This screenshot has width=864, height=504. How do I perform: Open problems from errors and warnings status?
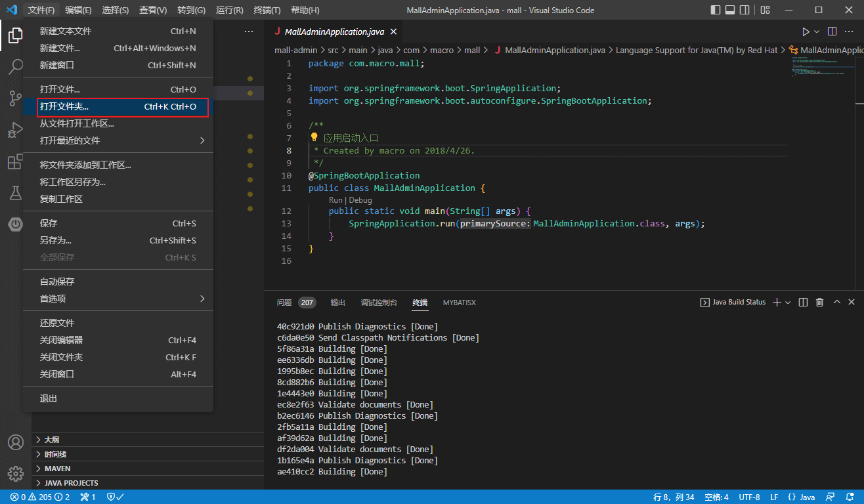(40, 497)
